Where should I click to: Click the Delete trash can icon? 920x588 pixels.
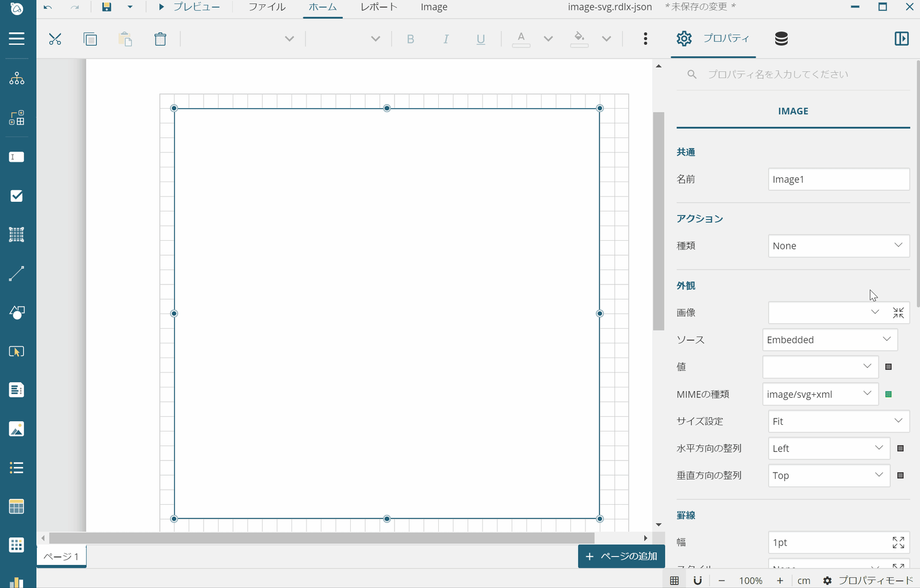[x=160, y=39]
